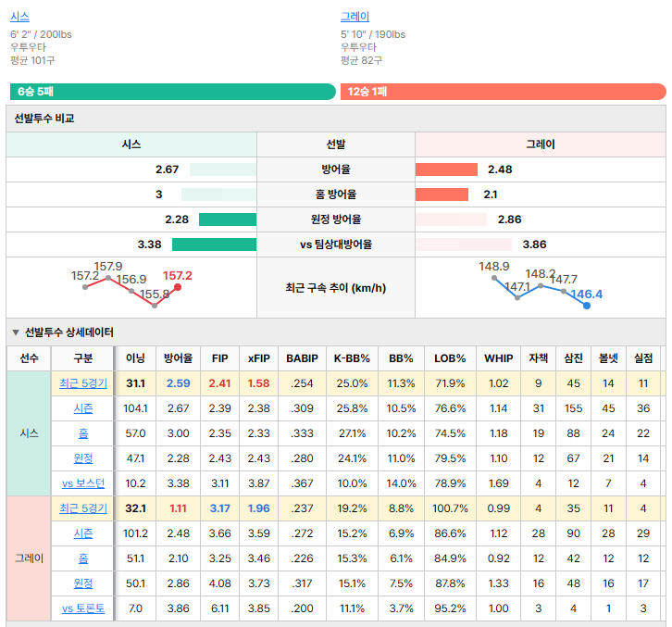Click the red 2.41 FIP value
Screen dimensions: 672x627
point(220,383)
